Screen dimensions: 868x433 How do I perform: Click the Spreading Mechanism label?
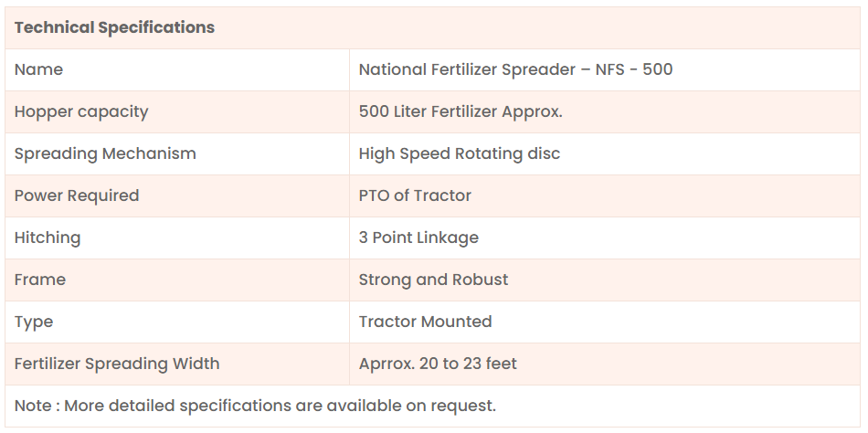coord(105,153)
